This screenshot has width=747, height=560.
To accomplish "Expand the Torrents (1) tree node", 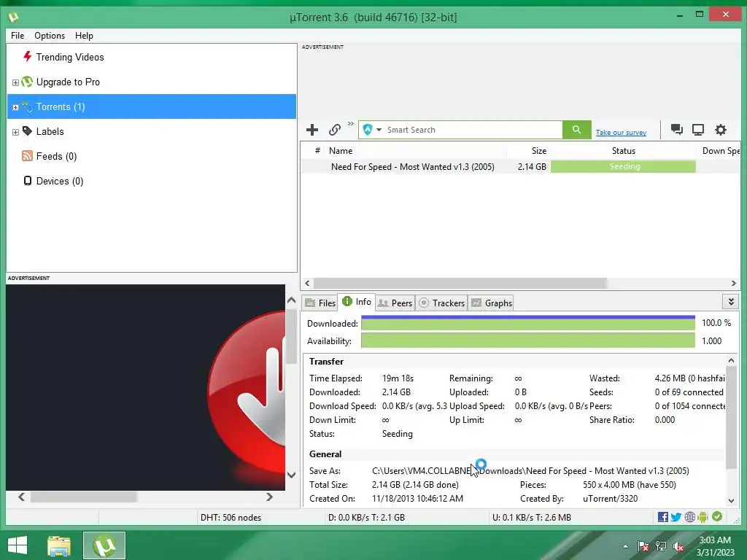I will tap(15, 107).
